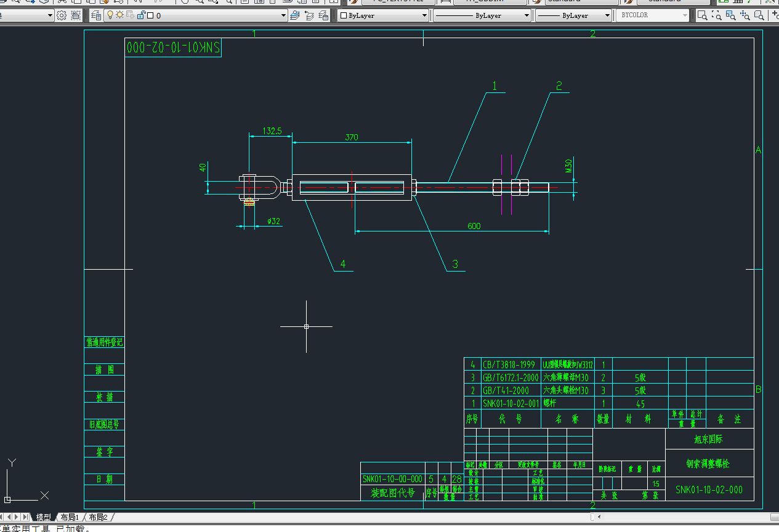
Task: Click the 旧底图总号 side block cell
Action: 104,424
